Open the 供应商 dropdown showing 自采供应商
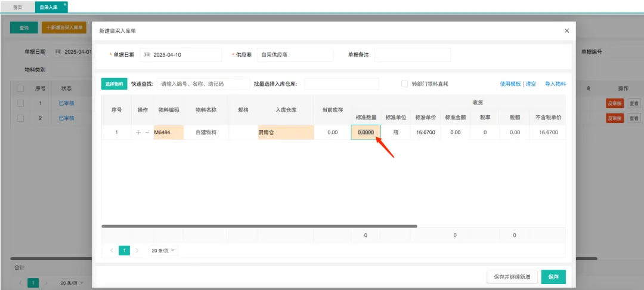 (295, 55)
